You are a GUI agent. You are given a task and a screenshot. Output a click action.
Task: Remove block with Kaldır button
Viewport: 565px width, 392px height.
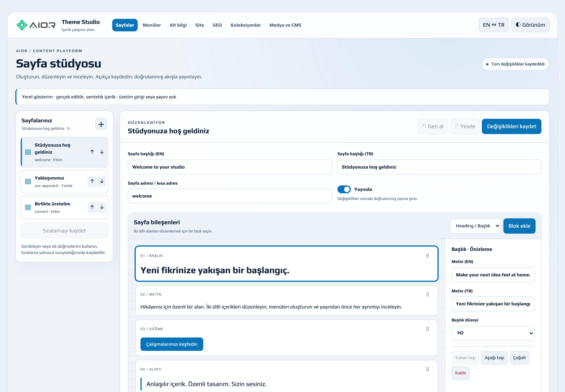pyautogui.click(x=460, y=373)
